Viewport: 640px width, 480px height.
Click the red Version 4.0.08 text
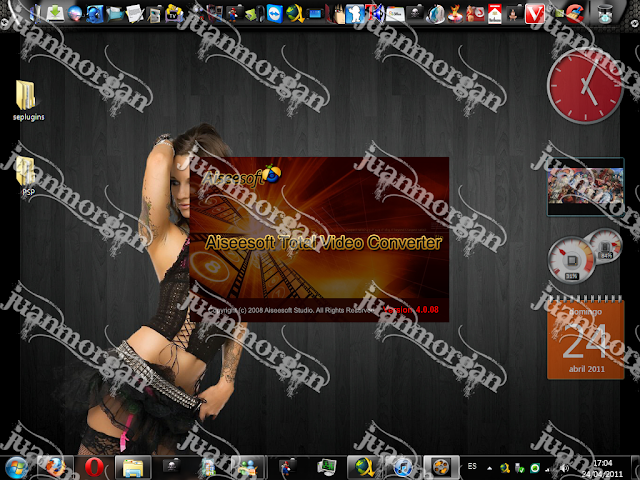(411, 310)
